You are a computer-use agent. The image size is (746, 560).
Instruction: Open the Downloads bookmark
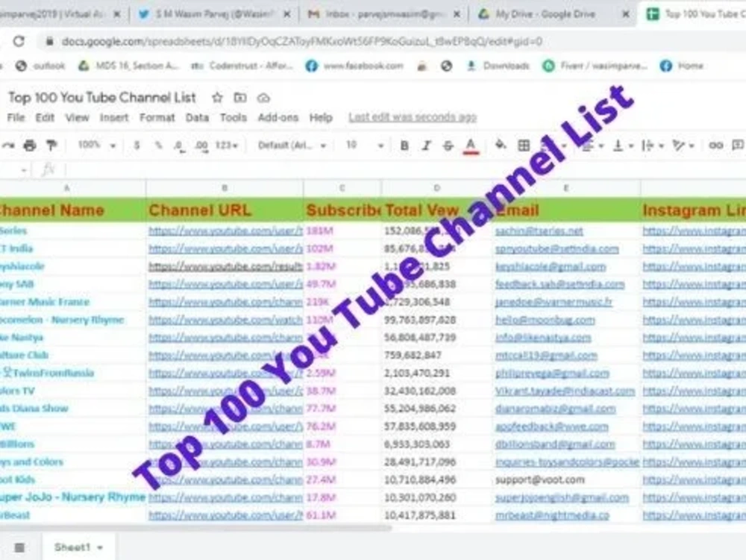[x=498, y=66]
